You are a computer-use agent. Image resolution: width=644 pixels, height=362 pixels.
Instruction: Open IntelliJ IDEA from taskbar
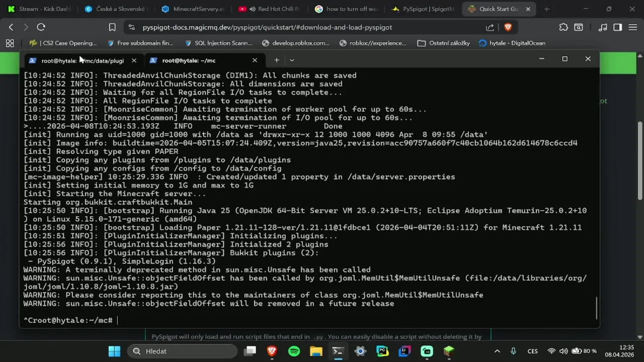pos(405,351)
